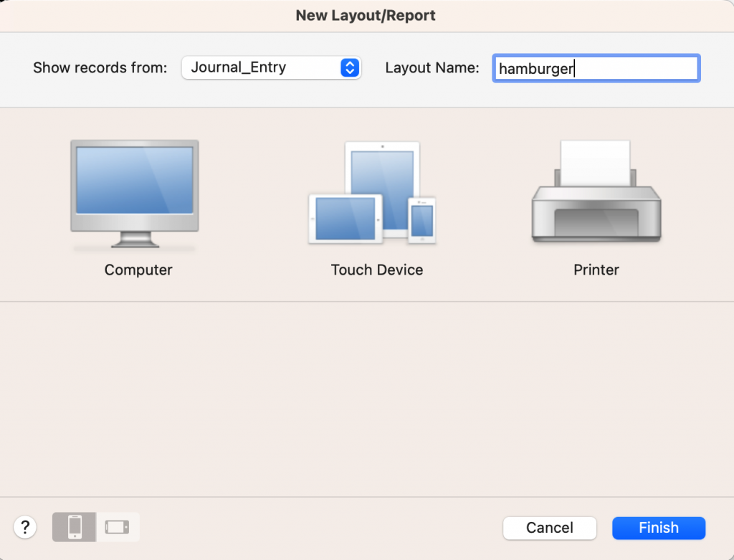Switch to landscape device orientation

pos(118,527)
